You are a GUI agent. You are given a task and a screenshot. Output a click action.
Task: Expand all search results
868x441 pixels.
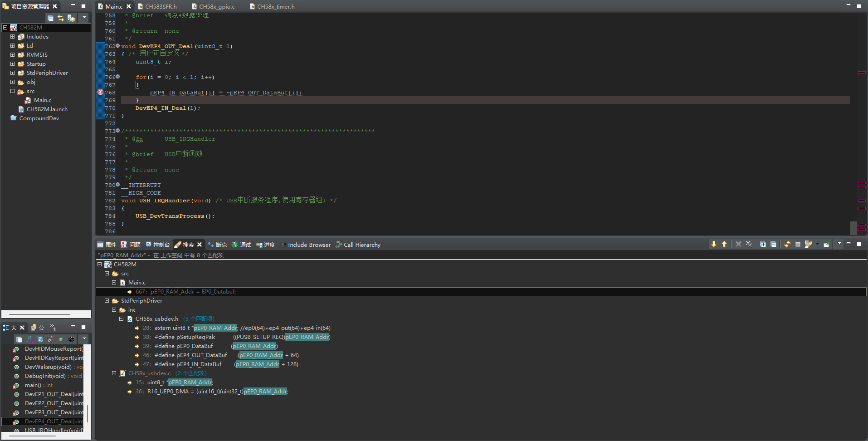click(763, 244)
